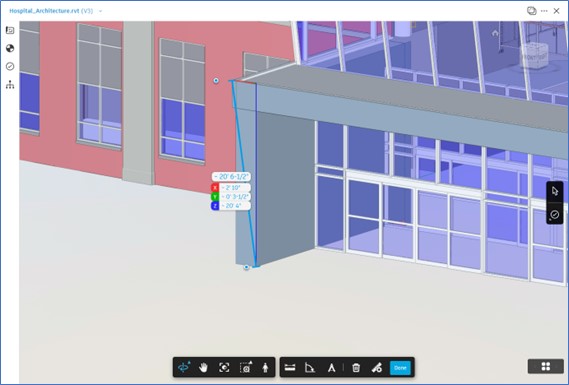Select the Orbit navigation tool
The height and width of the screenshot is (385, 569).
184,368
